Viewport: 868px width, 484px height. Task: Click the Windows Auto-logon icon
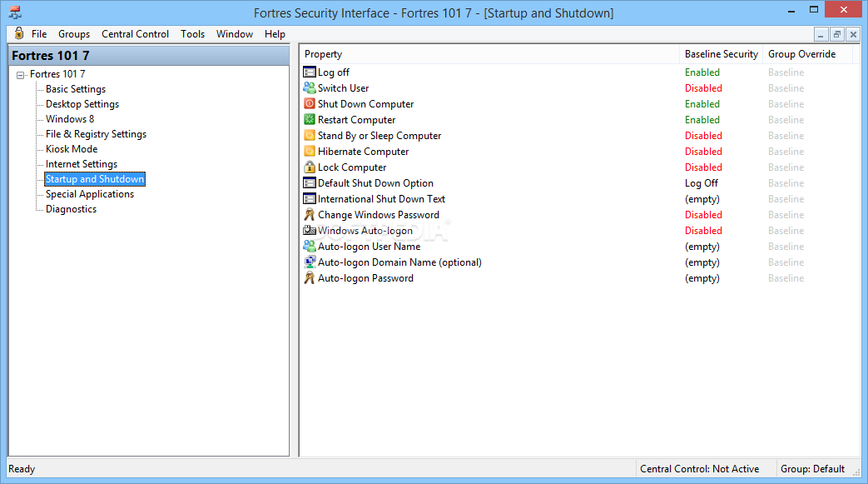pyautogui.click(x=310, y=230)
